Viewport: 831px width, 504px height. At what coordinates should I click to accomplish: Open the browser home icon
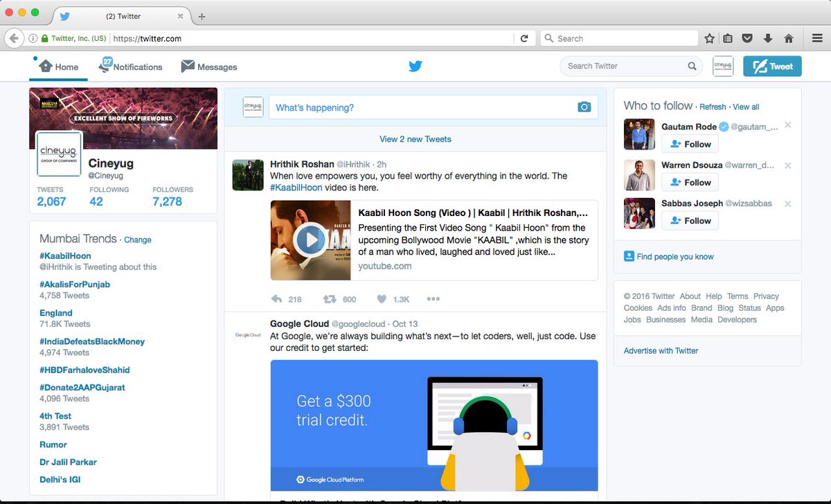(788, 39)
